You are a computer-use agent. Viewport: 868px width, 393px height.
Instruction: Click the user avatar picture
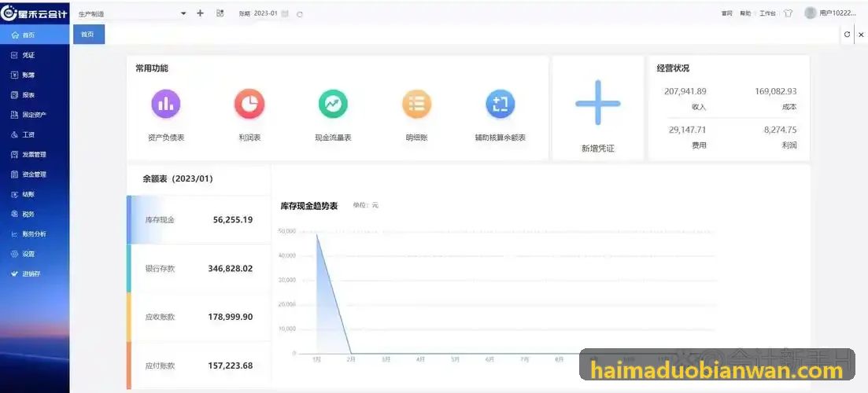811,13
